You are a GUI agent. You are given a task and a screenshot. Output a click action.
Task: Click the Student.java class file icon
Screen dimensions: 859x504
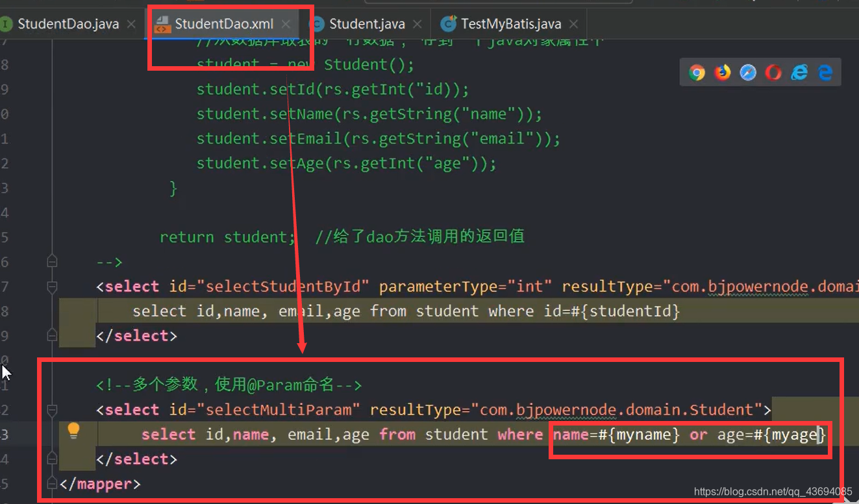click(x=317, y=25)
